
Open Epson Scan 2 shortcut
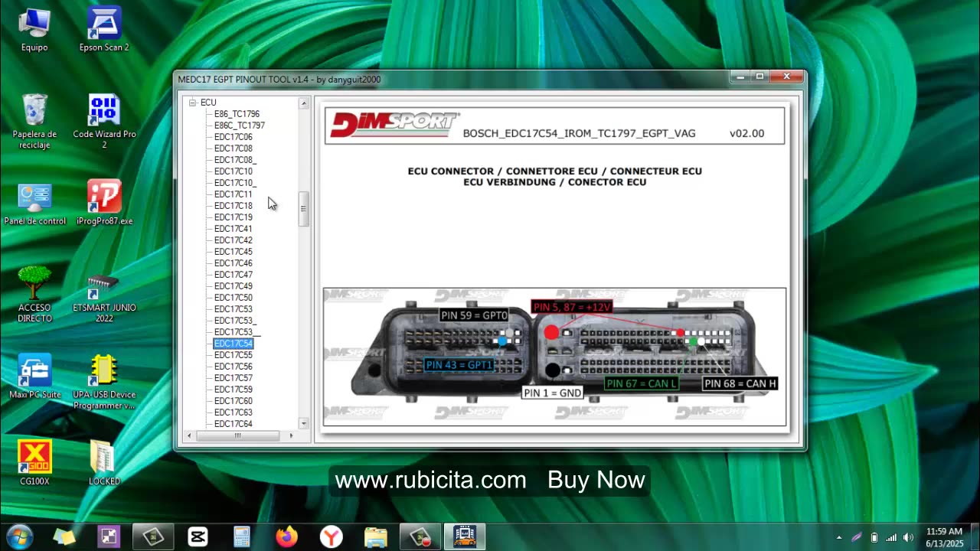coord(104,31)
